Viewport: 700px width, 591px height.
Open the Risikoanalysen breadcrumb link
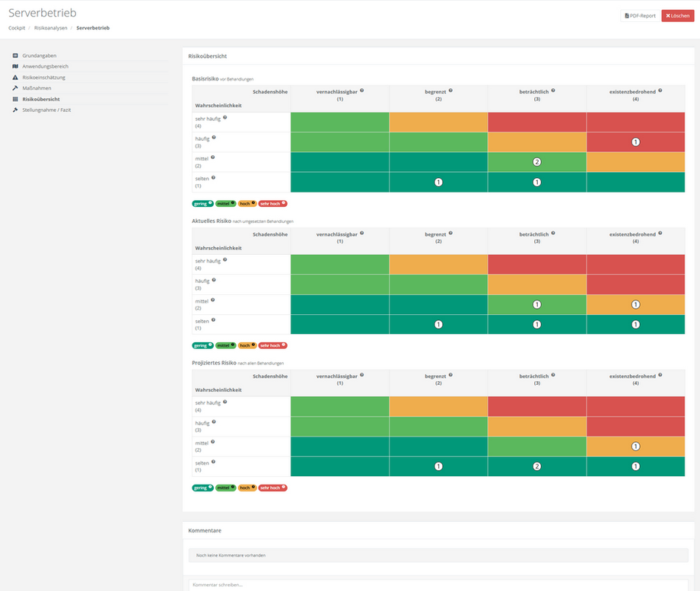tap(50, 27)
